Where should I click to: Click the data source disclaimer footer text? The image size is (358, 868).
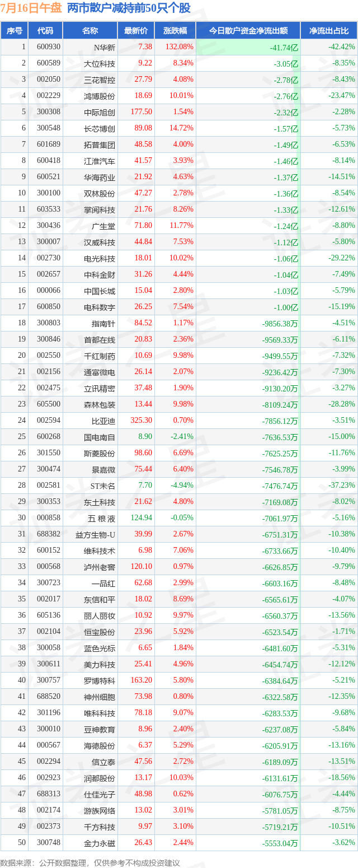click(90, 862)
